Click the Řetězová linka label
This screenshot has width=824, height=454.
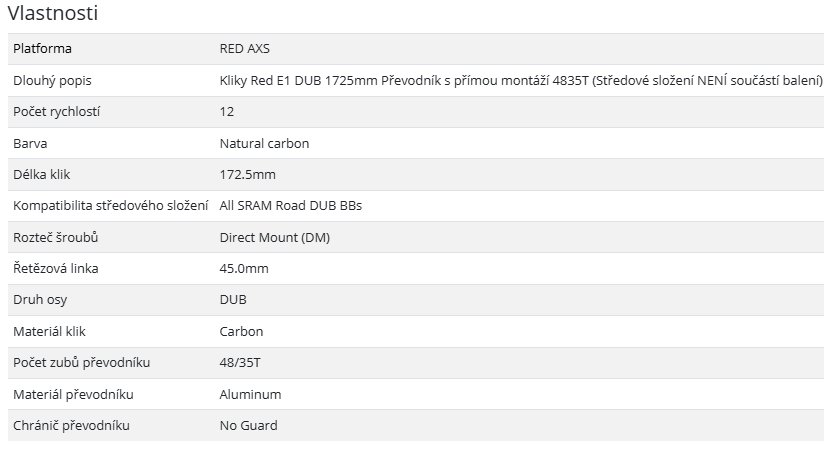coord(55,269)
